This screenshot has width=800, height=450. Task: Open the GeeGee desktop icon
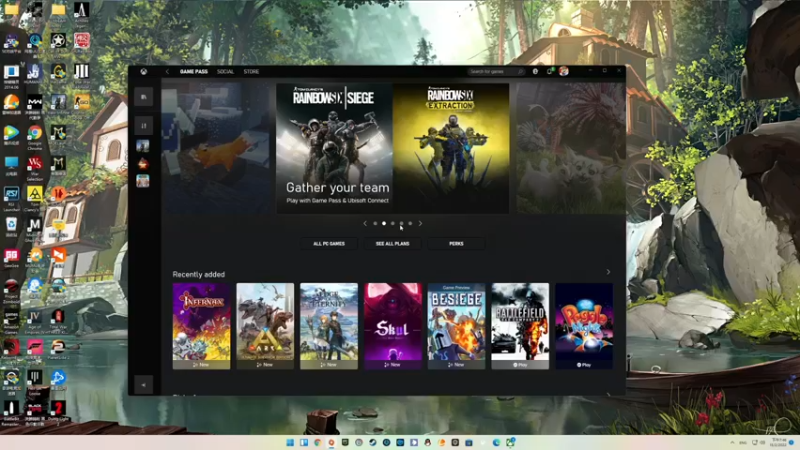click(11, 259)
